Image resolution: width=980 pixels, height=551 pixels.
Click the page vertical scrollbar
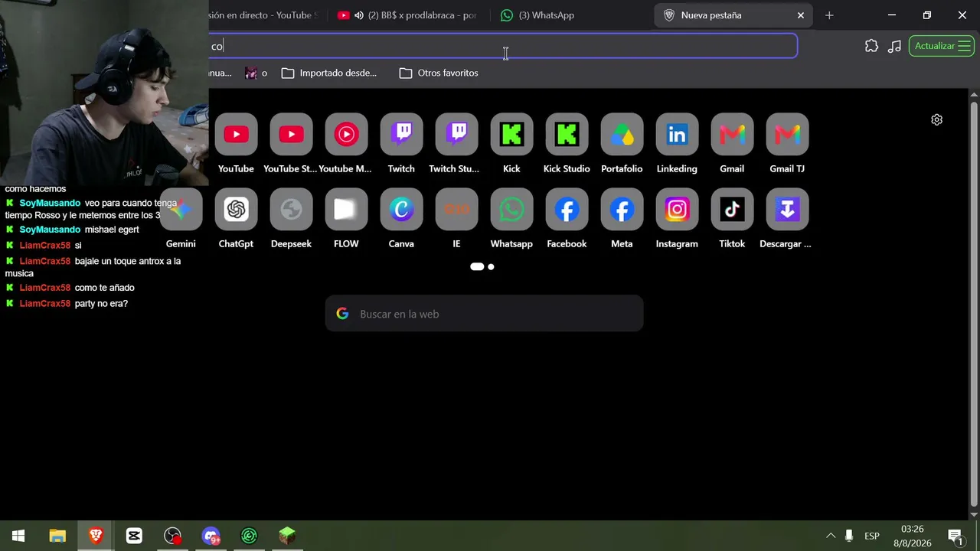[x=974, y=304]
